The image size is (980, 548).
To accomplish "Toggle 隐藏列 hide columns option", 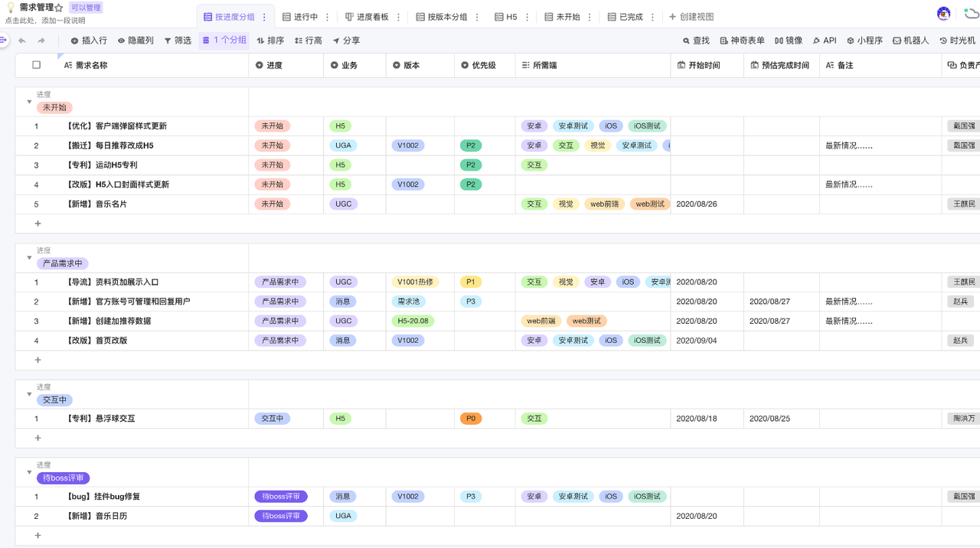I will point(135,41).
